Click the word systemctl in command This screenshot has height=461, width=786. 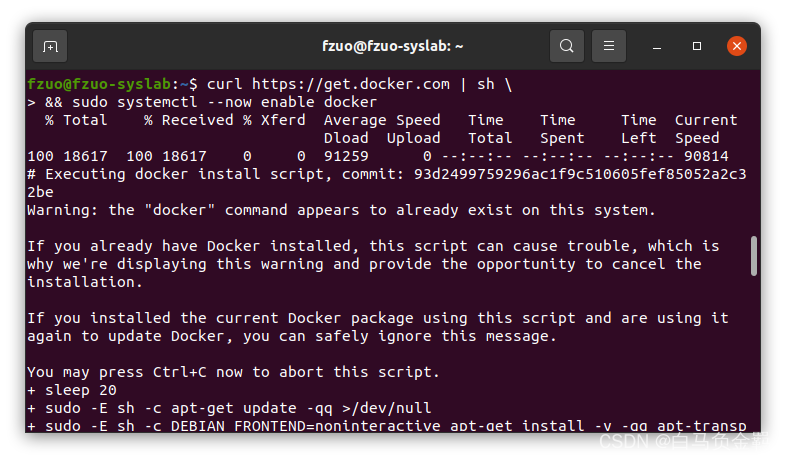(x=157, y=102)
